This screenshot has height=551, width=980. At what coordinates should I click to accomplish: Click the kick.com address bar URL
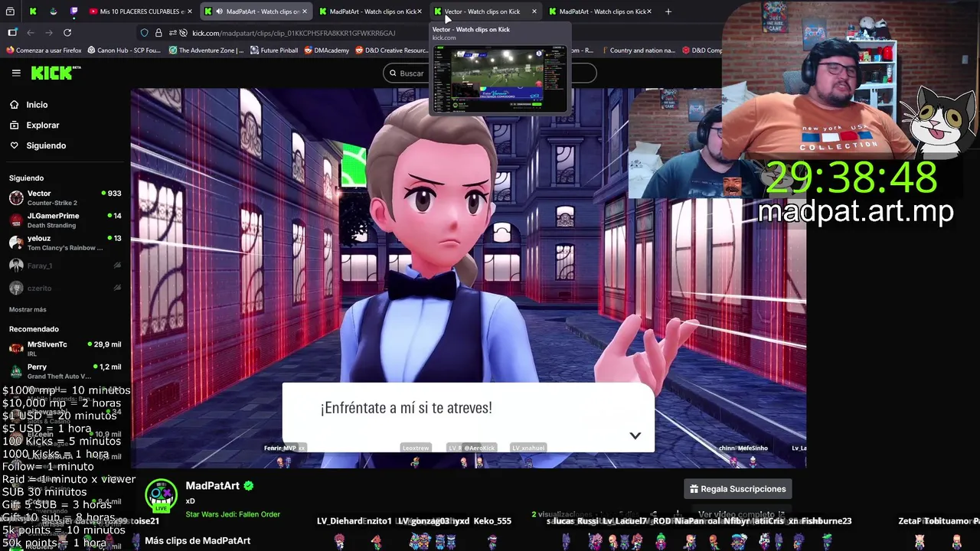tap(294, 33)
